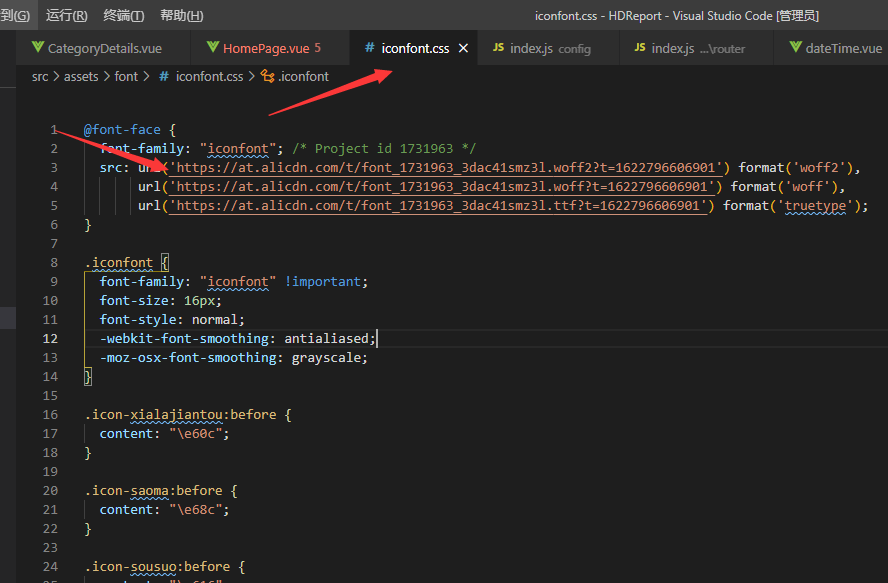Click line number 24 in gutter
Viewport: 888px width, 583px height.
coord(50,567)
